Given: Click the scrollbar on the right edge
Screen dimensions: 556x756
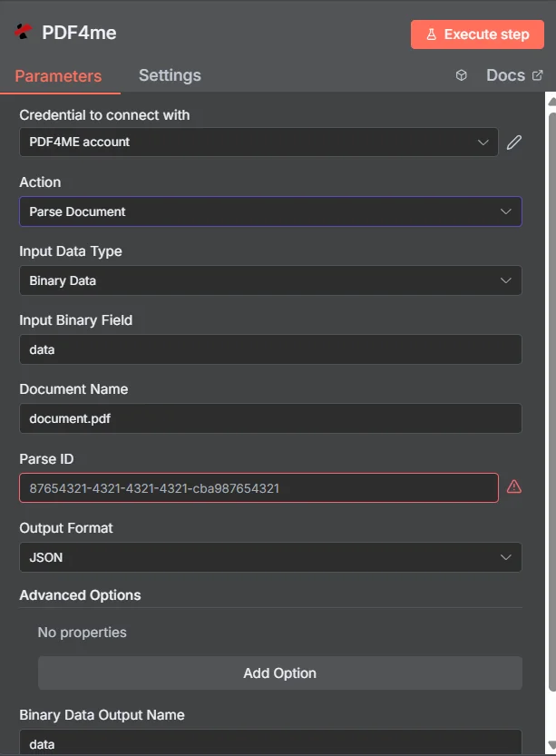Looking at the screenshot, I should (550, 363).
